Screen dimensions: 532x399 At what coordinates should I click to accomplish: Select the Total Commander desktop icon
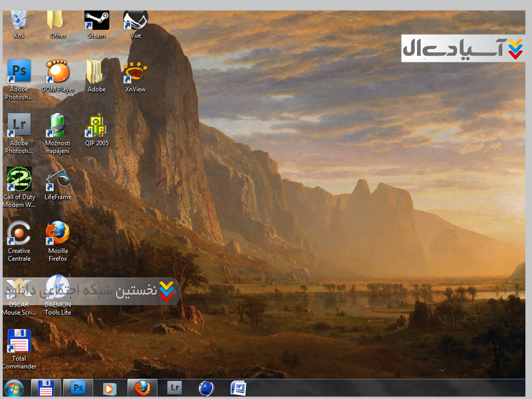(19, 342)
